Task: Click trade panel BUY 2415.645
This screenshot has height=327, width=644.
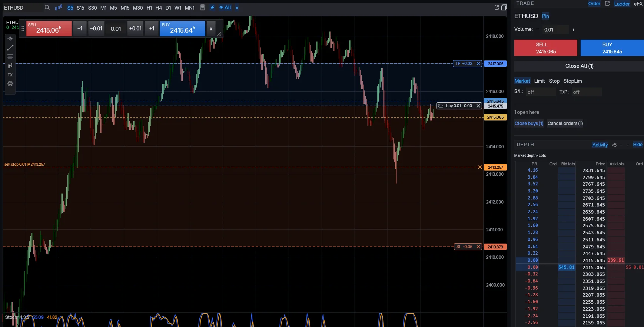Action: pos(612,48)
